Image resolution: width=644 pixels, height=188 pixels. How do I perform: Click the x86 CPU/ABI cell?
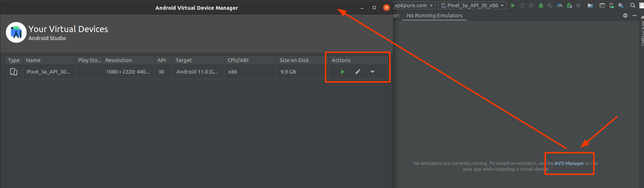(x=251, y=72)
